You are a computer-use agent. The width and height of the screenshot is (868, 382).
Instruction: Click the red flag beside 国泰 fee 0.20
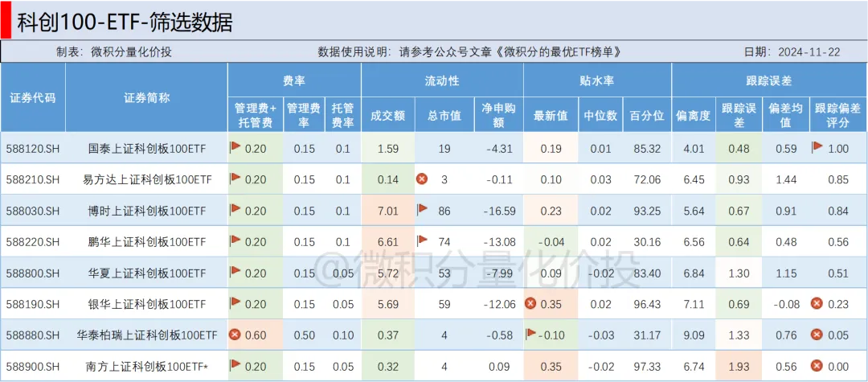coord(235,147)
